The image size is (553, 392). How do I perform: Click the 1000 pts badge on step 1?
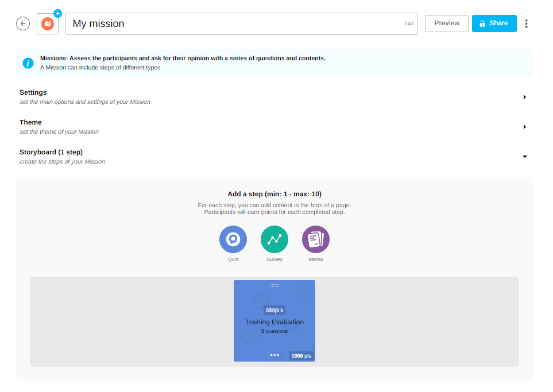click(301, 356)
